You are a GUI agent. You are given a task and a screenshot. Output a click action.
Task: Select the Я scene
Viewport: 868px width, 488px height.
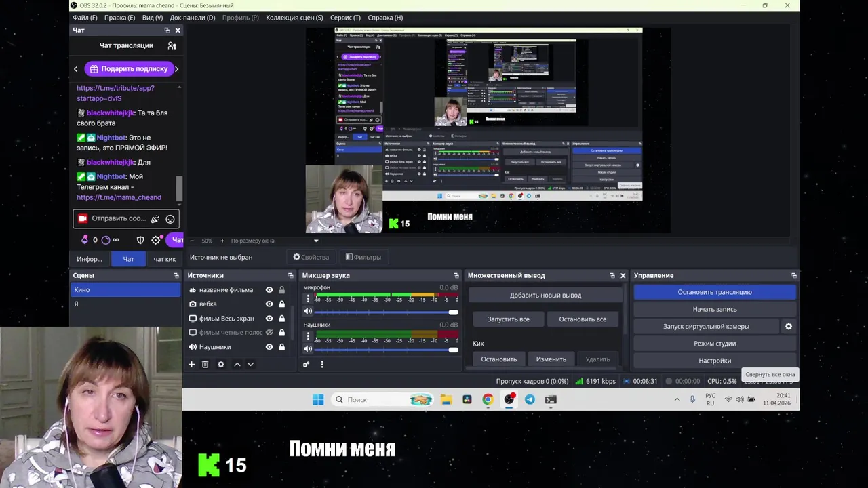pyautogui.click(x=125, y=304)
